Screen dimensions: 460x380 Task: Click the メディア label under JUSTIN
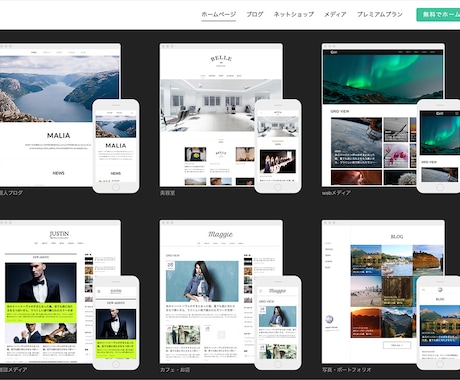[x=13, y=369]
